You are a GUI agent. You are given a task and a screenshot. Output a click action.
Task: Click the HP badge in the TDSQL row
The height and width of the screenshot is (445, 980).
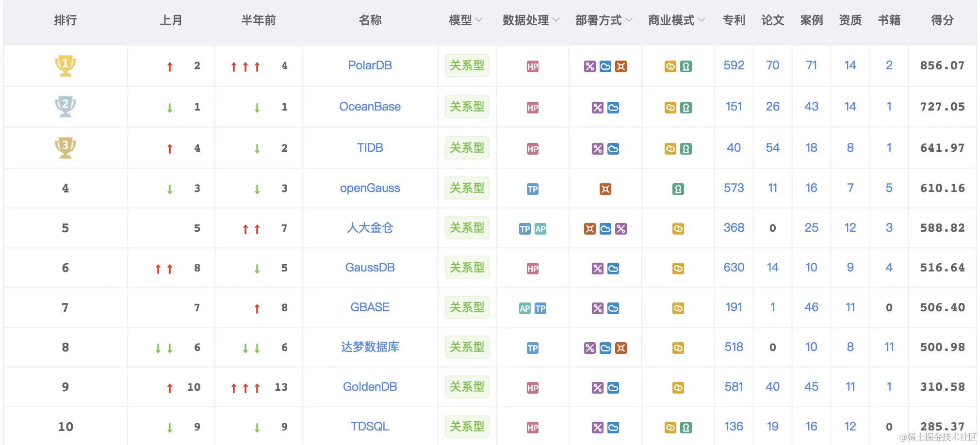coord(533,428)
